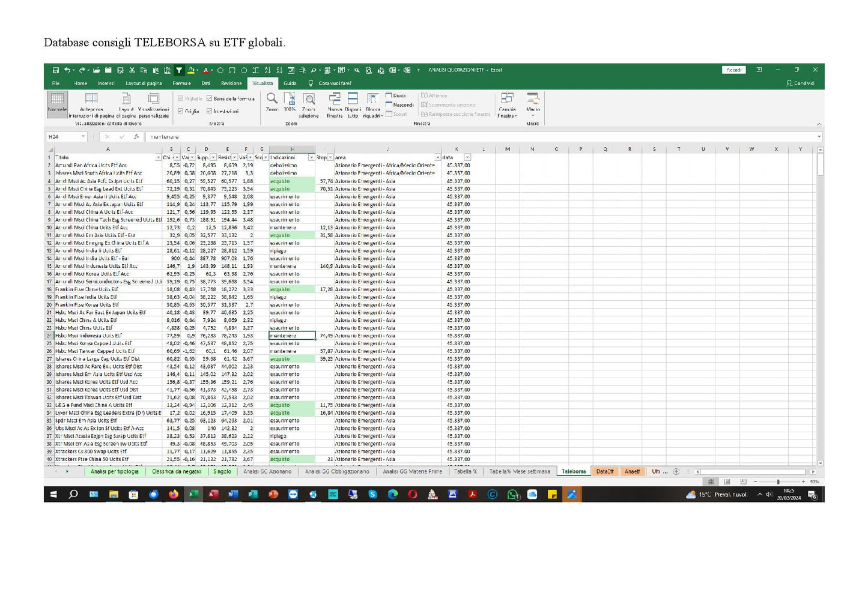Image resolution: width=868 pixels, height=613 pixels.
Task: Click the Redo arrow icon
Action: click(82, 70)
